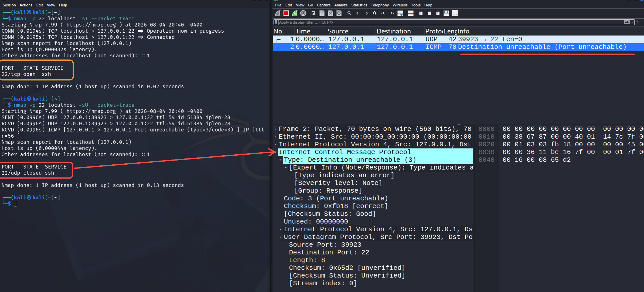Open the Tools menu in Wireshark
This screenshot has width=644, height=292.
416,5
